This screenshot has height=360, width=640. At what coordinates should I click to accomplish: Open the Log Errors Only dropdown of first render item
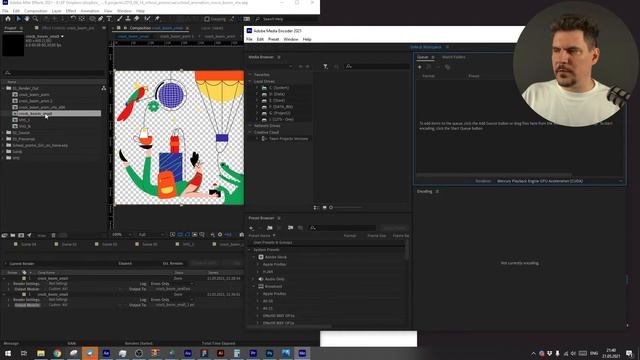[171, 284]
